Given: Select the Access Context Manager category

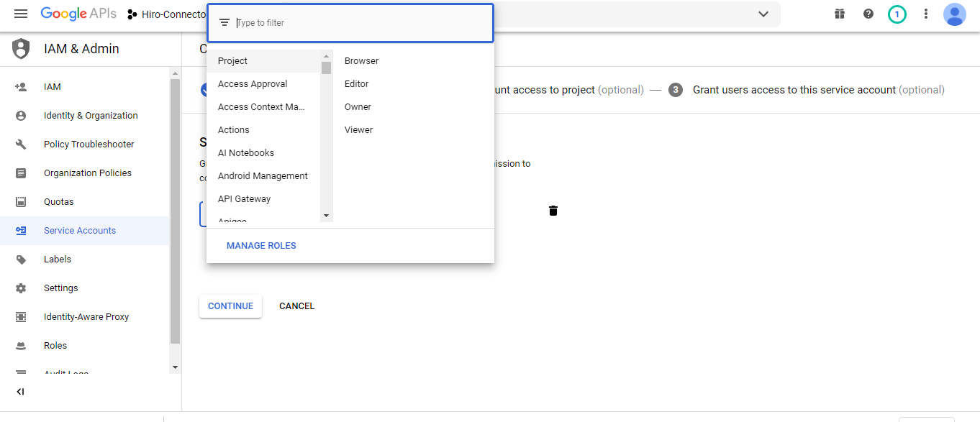Looking at the screenshot, I should click(x=264, y=107).
